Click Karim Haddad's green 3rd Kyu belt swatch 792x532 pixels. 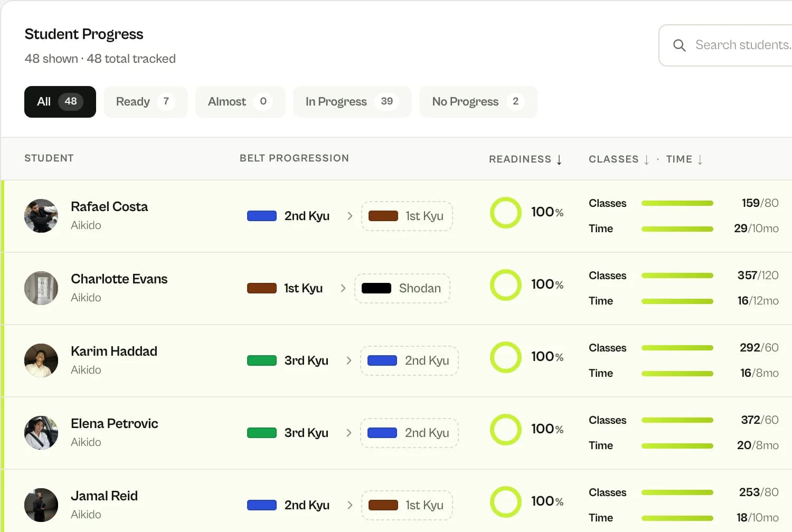(262, 360)
